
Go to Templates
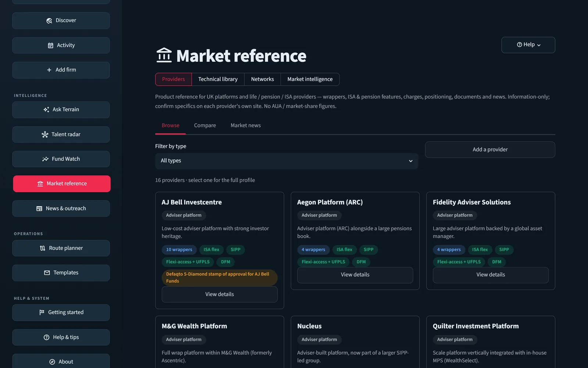(61, 273)
